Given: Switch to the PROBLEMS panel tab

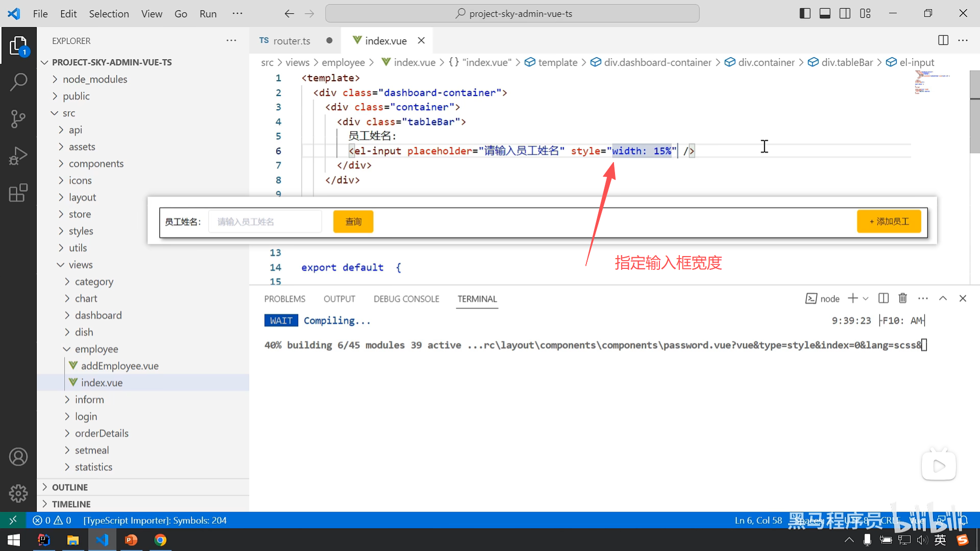Looking at the screenshot, I should 284,299.
